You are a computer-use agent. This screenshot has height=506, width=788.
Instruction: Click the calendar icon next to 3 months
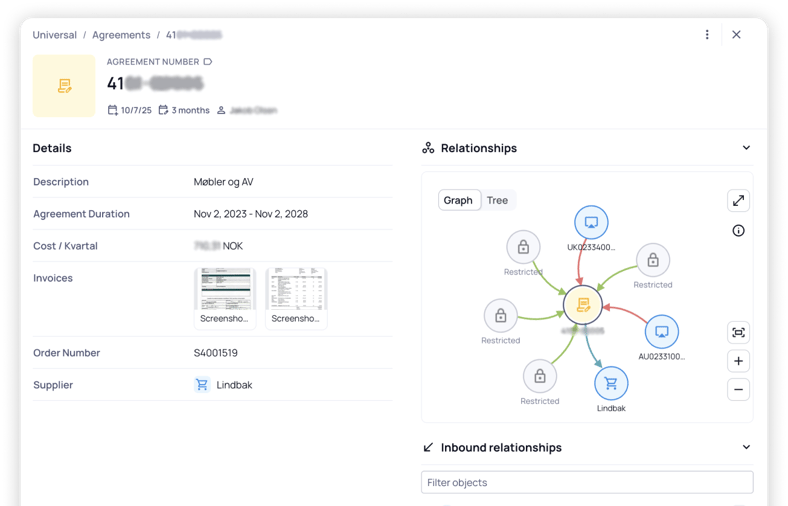coord(163,110)
